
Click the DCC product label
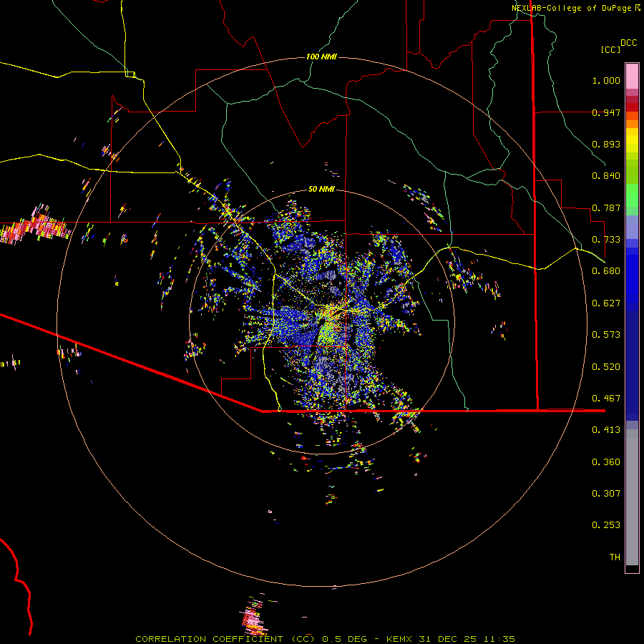point(628,43)
